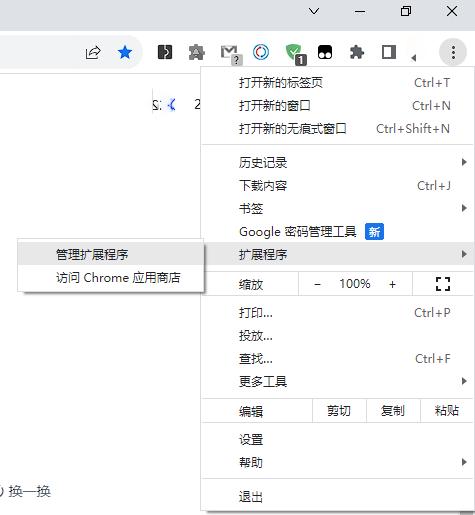The width and height of the screenshot is (475, 515).
Task: Click the Tampermonkey extension icon
Action: pos(325,52)
